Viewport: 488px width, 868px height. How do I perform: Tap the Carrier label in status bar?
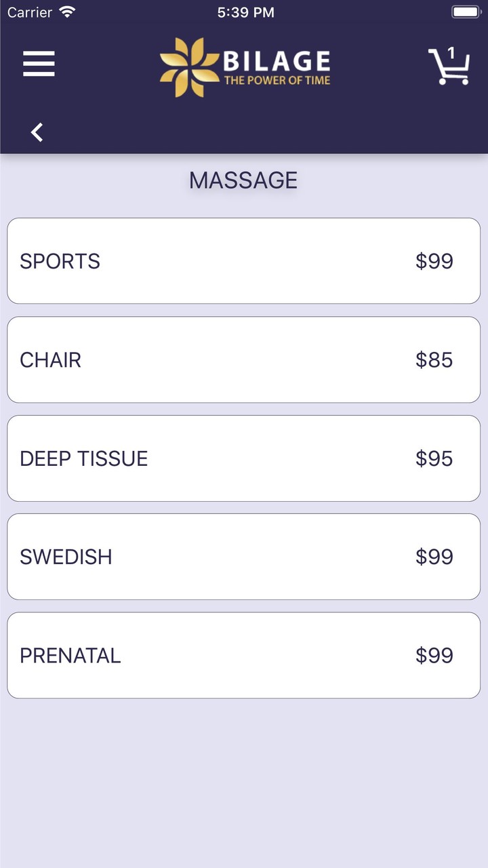tap(30, 12)
